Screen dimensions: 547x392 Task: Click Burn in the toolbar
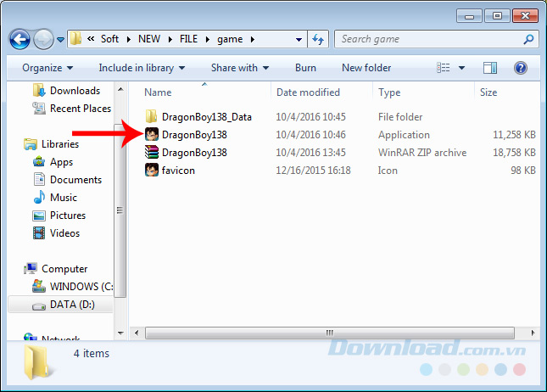coord(305,68)
